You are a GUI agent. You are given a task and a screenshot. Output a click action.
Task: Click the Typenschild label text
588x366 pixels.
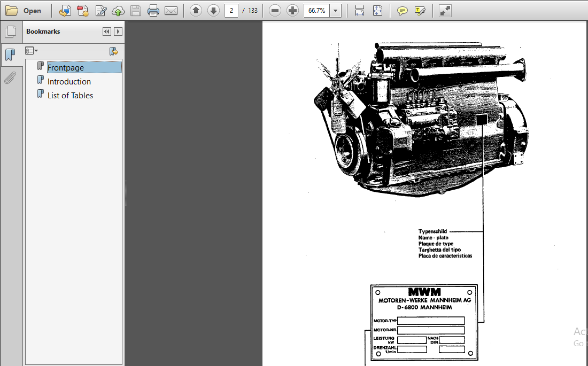432,231
